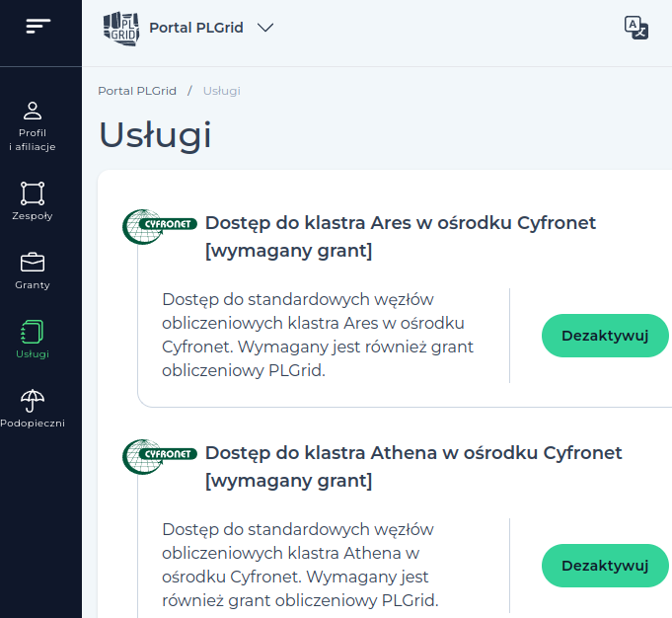Click the Cyfronet logo next to Athena service
The image size is (672, 618).
pyautogui.click(x=160, y=456)
